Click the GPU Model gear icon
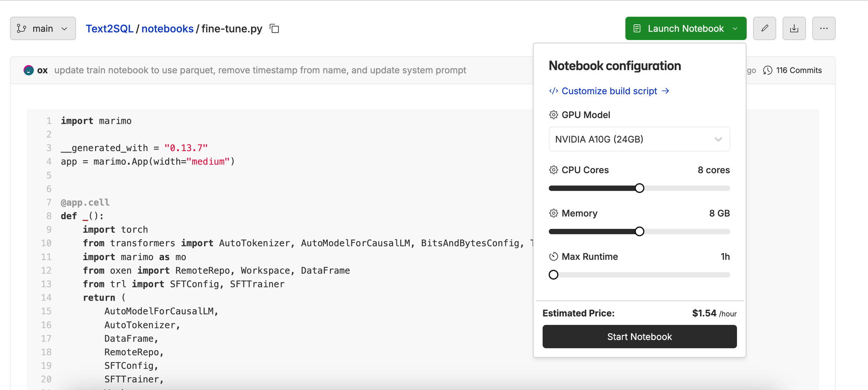This screenshot has height=390, width=868. point(553,115)
